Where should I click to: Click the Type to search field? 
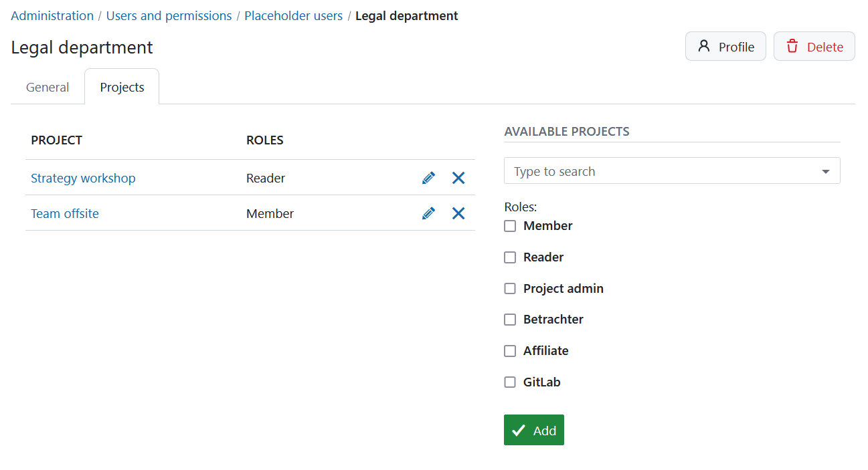[636, 170]
